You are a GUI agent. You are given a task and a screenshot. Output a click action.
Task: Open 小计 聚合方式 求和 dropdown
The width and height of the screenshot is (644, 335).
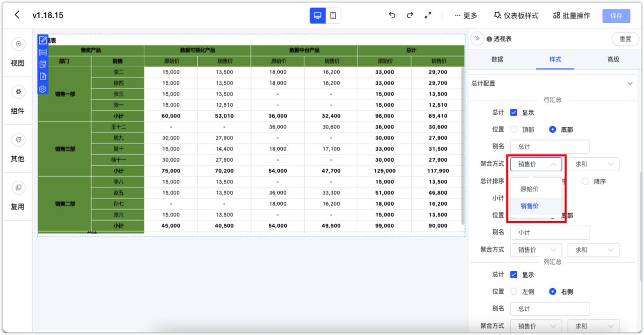[x=593, y=250]
